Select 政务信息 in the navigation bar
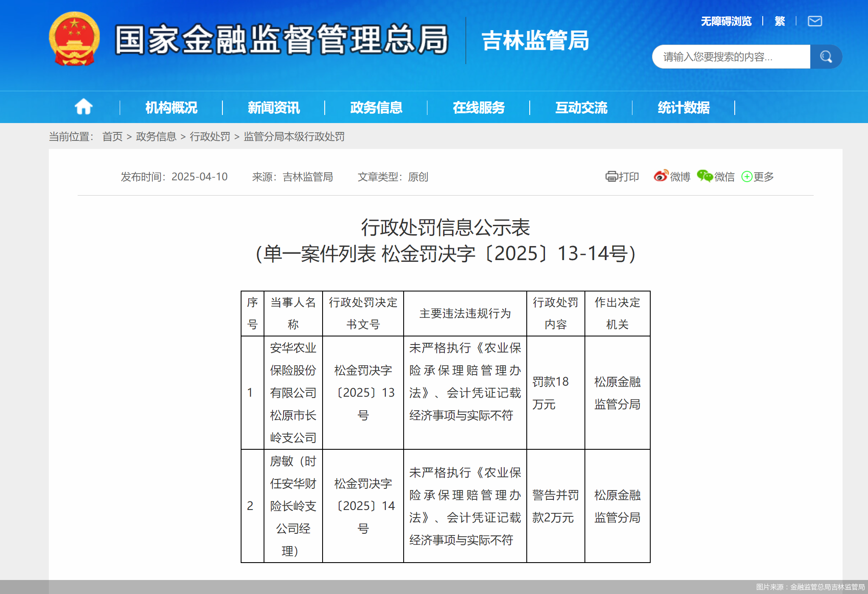 (x=376, y=108)
